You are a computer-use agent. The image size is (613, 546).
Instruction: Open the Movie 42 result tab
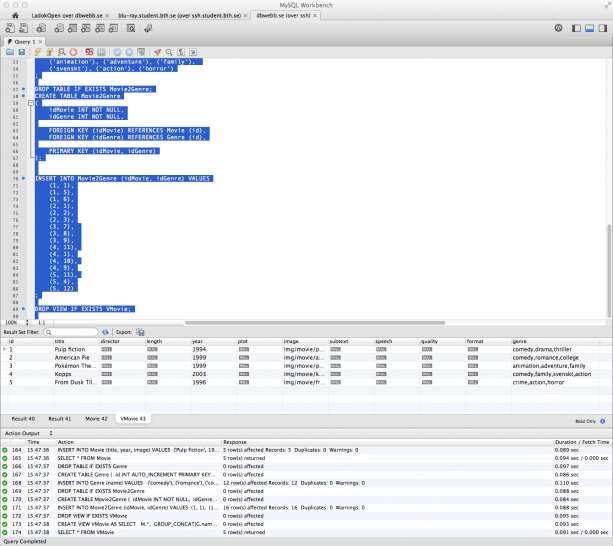[96, 419]
